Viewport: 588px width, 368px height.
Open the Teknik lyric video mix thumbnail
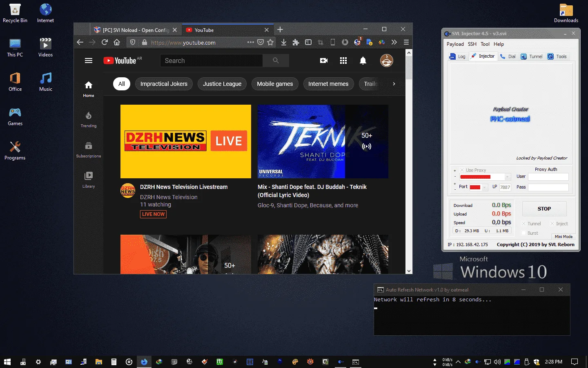click(323, 141)
